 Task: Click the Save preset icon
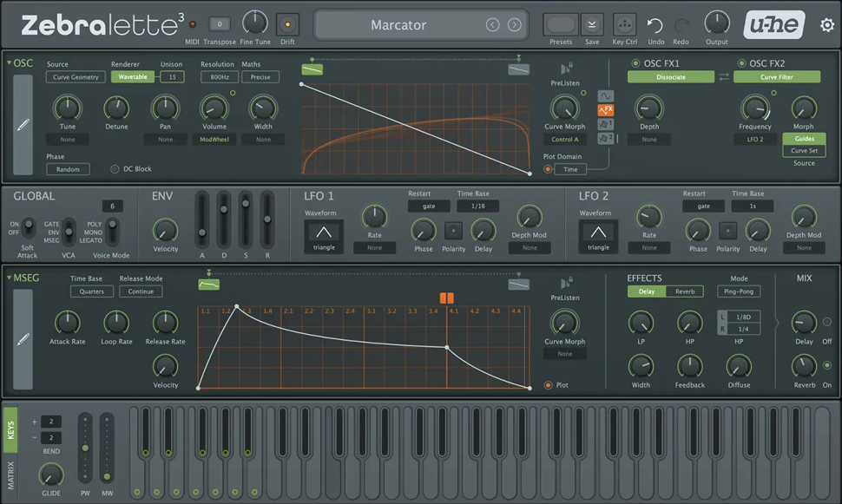click(x=592, y=24)
